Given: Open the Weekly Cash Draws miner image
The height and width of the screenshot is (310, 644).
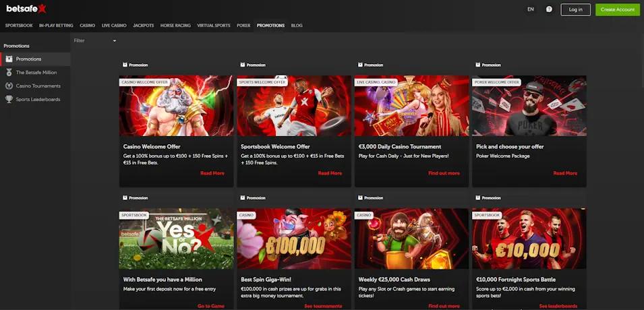Looking at the screenshot, I should [x=411, y=239].
